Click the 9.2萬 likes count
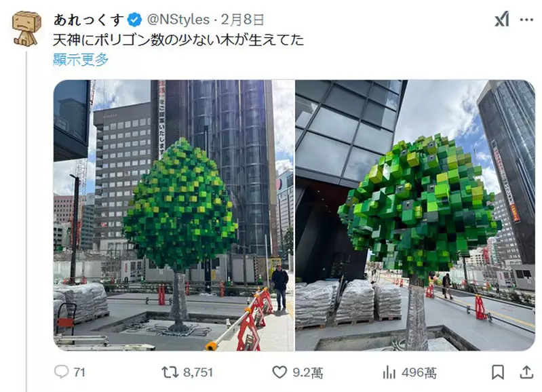This screenshot has height=392, width=542. click(x=308, y=372)
